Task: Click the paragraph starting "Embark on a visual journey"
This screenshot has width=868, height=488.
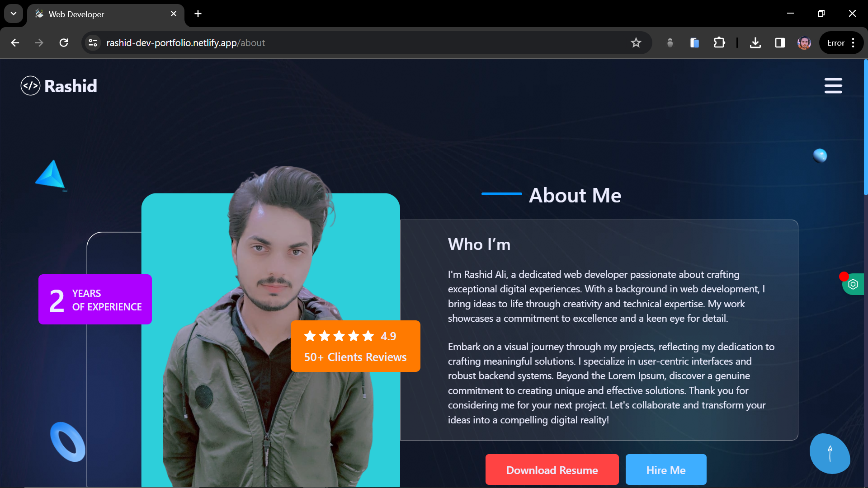Action: point(611,383)
